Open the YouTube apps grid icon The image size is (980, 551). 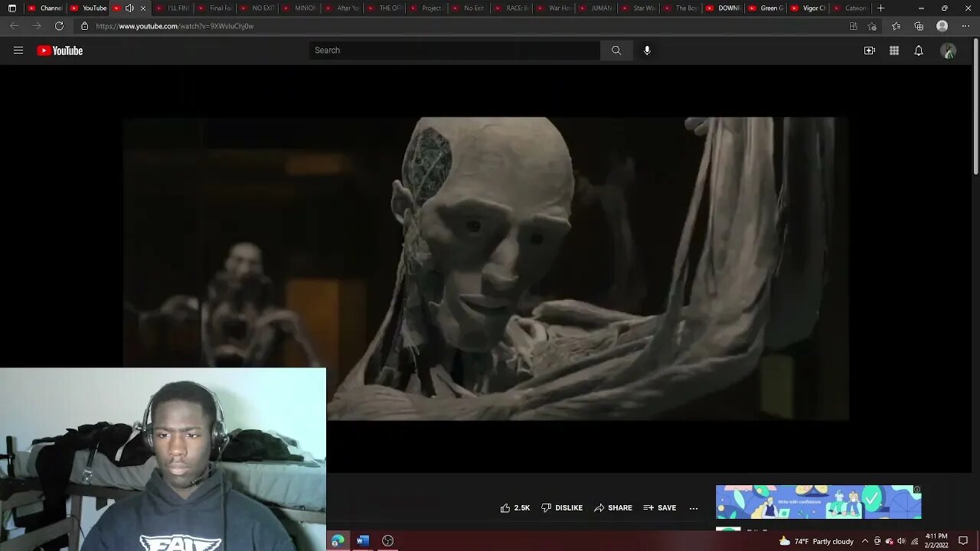[x=893, y=51]
